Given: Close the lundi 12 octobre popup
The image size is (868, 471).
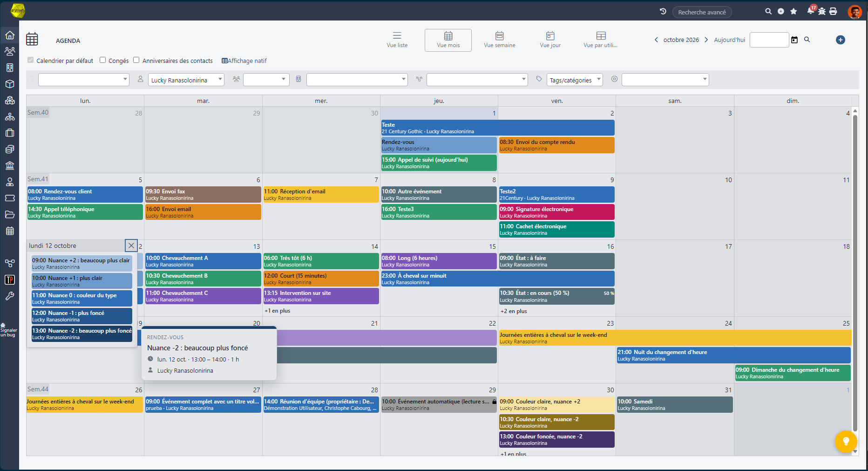Looking at the screenshot, I should [x=131, y=246].
